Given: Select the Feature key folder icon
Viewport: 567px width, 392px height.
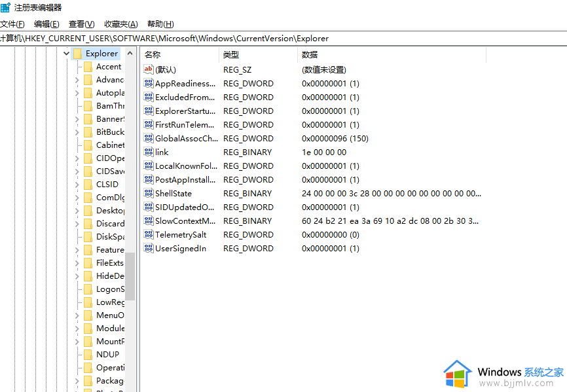Looking at the screenshot, I should (88, 249).
